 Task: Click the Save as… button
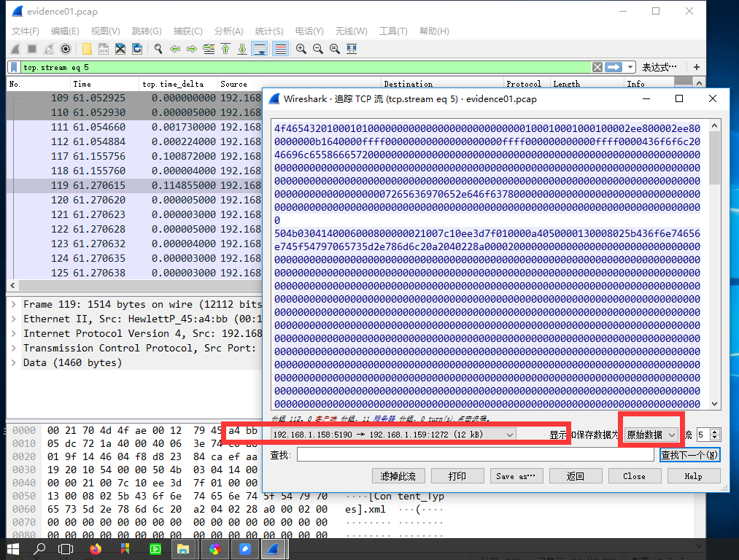tap(516, 476)
